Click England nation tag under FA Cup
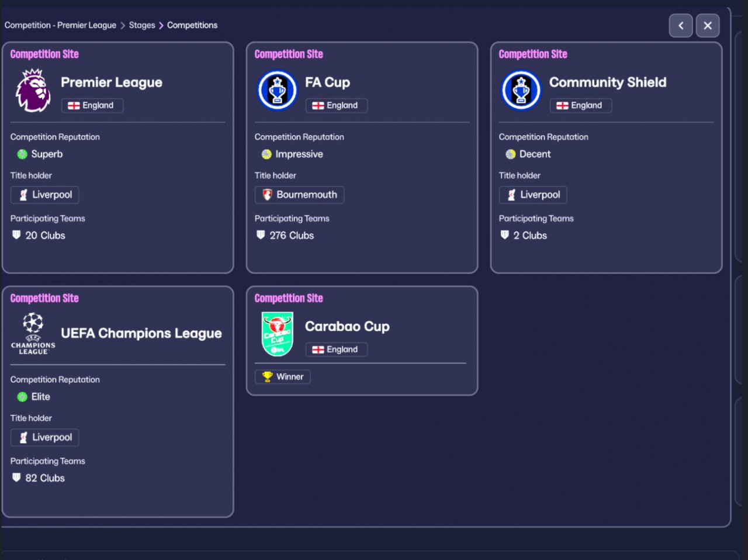Image resolution: width=748 pixels, height=560 pixels. click(x=337, y=105)
